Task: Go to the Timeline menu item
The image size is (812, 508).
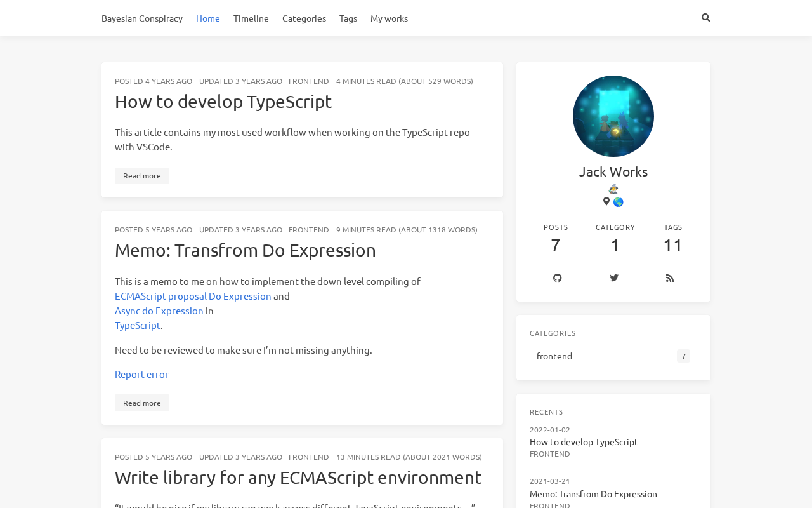Action: pos(251,18)
